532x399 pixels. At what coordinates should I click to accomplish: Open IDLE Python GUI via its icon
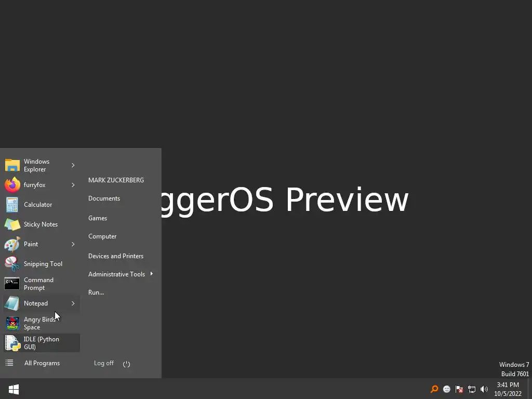click(12, 343)
